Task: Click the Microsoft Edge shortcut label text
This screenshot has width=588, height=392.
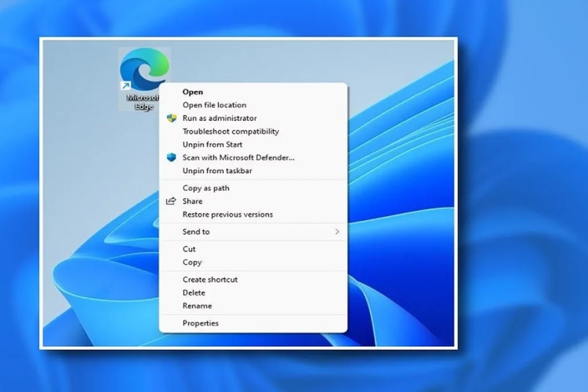Action: coord(143,102)
